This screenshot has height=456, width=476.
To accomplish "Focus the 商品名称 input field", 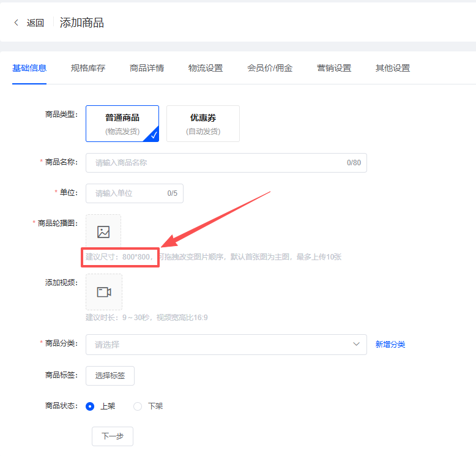I will 217,163.
